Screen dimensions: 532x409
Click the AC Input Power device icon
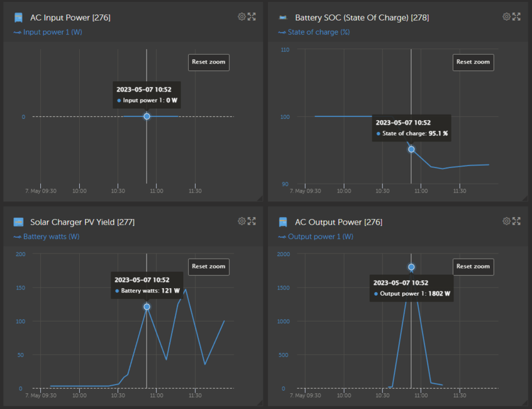tap(18, 18)
